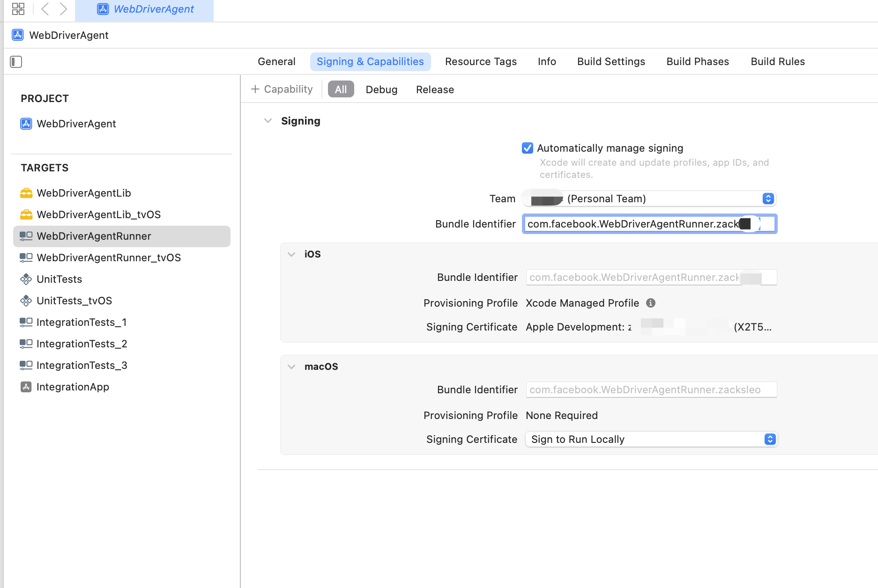The image size is (878, 588).
Task: Click the WebDriverAgentRunner target icon
Action: (x=26, y=236)
